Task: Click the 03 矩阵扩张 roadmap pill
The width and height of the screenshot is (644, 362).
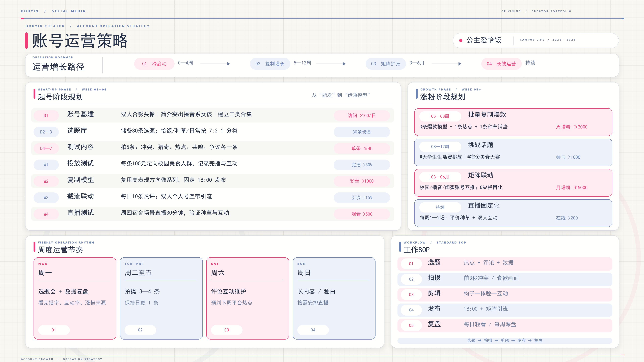Action: click(x=386, y=64)
